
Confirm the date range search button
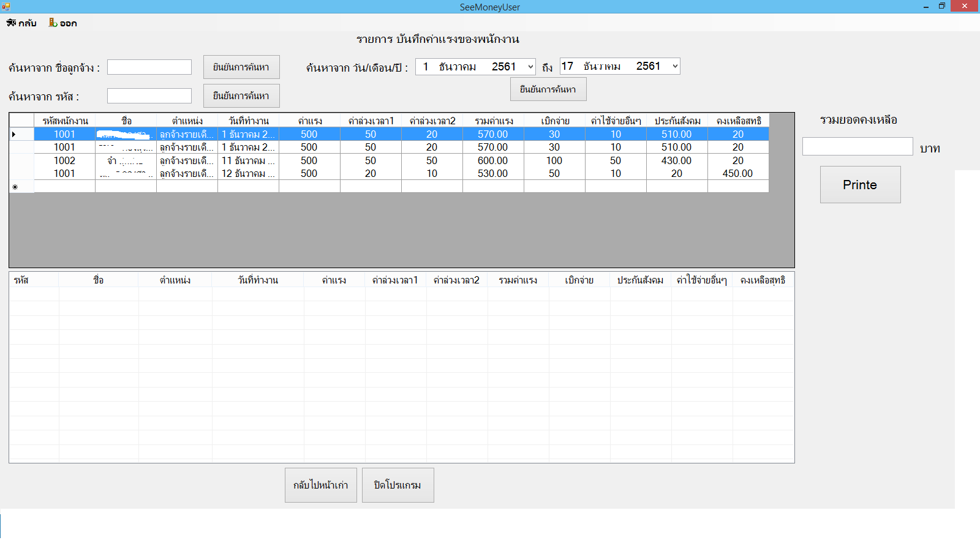(548, 89)
